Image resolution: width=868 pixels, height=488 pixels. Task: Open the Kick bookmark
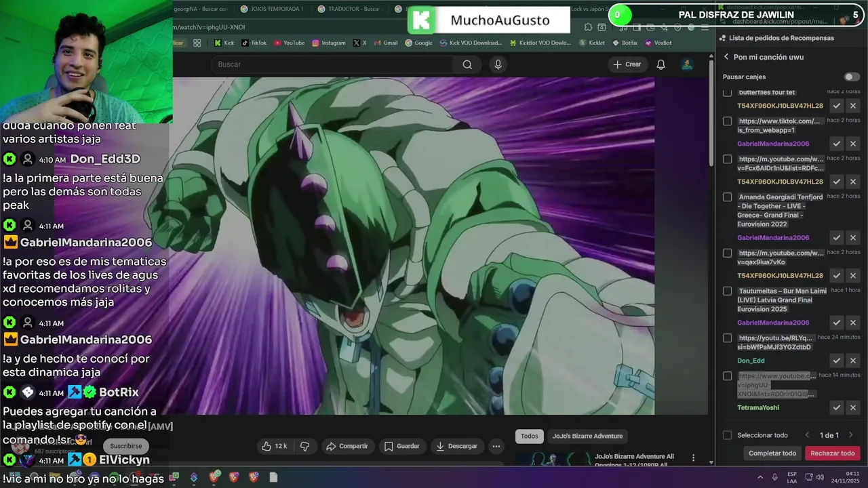[x=224, y=43]
